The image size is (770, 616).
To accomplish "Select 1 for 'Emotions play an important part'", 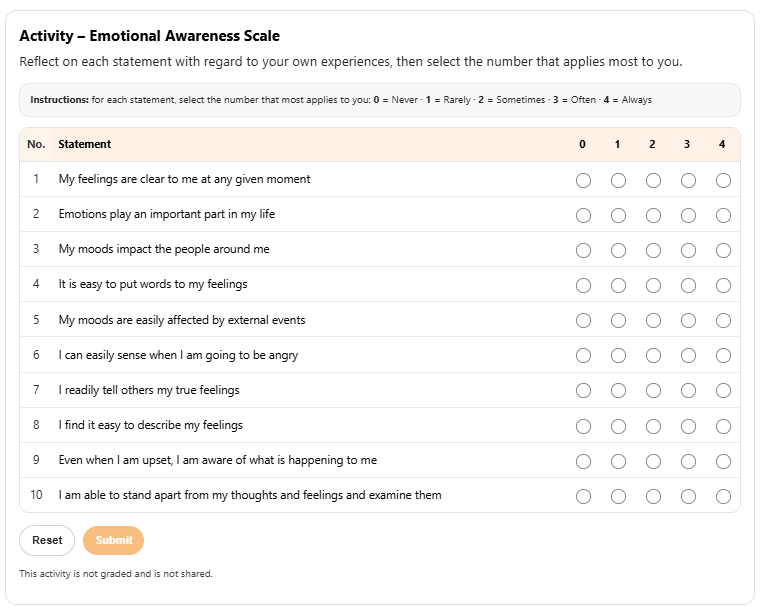I will pos(618,216).
